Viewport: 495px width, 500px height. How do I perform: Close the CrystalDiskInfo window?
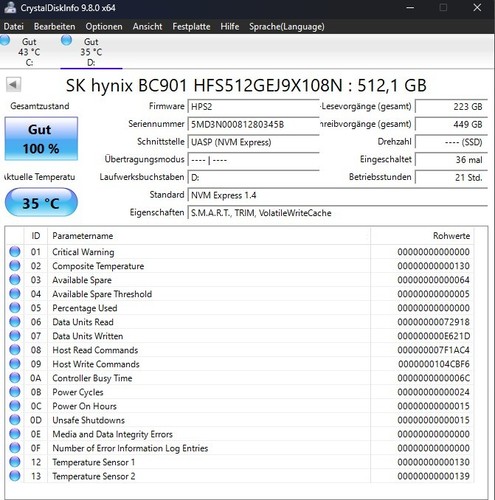click(x=477, y=7)
